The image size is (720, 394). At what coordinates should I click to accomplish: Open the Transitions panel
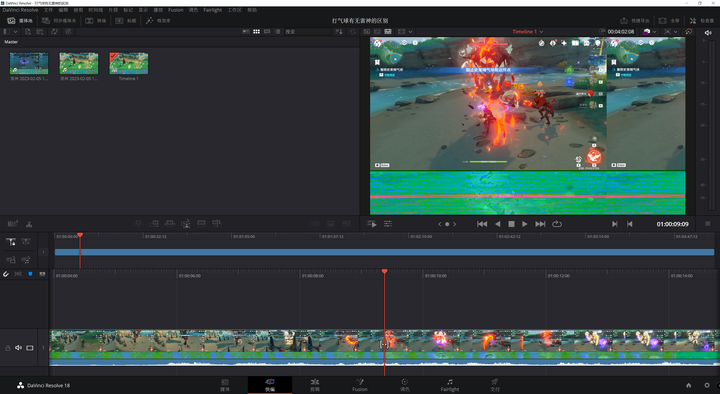coord(96,21)
